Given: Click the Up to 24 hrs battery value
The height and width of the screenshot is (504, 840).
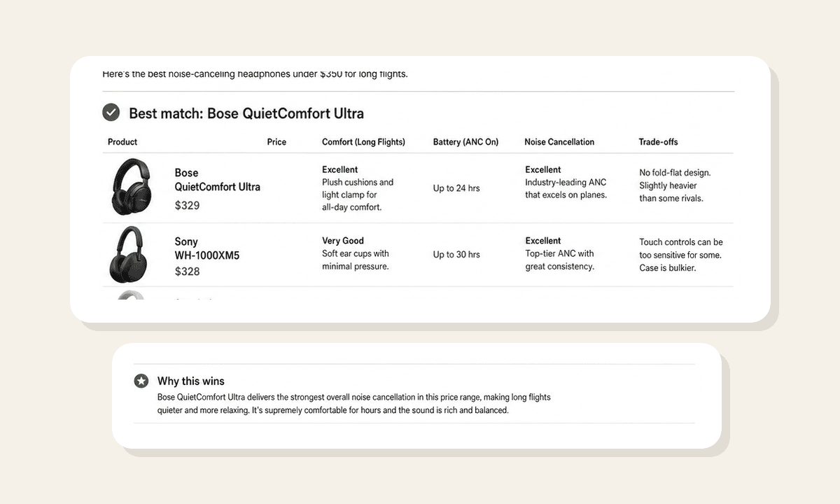Looking at the screenshot, I should tap(456, 188).
